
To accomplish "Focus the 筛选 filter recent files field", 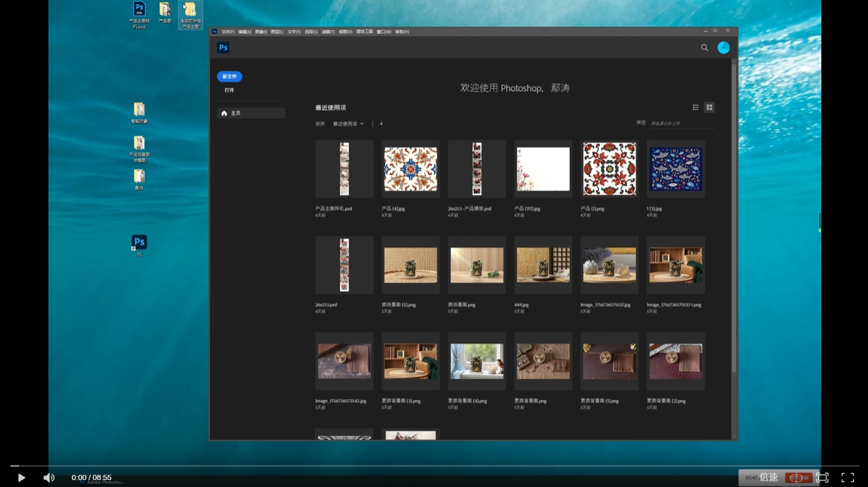I will 681,123.
